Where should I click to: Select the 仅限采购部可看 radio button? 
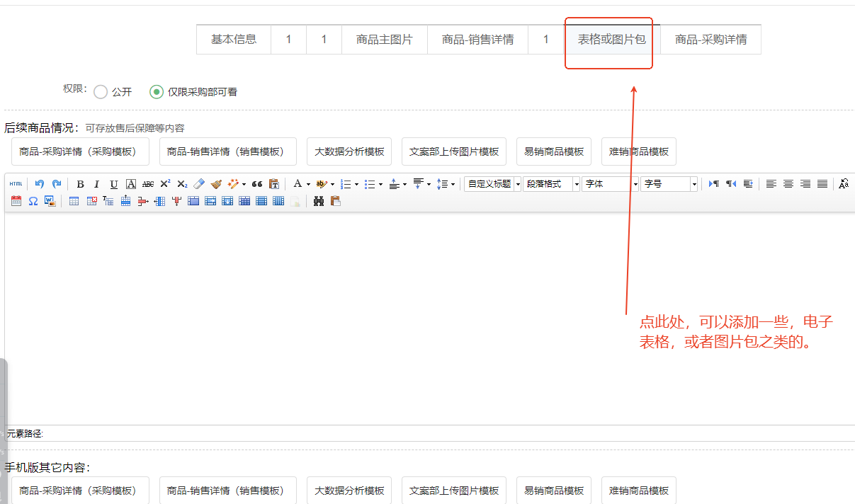(157, 92)
